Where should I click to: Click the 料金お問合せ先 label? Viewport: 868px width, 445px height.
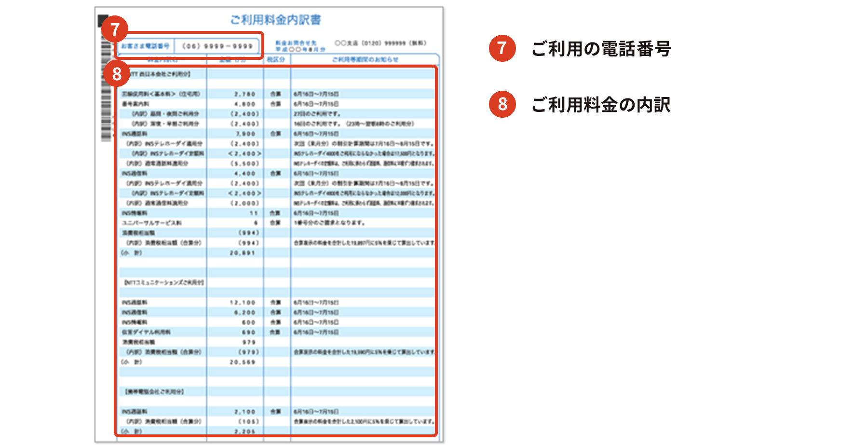[296, 43]
